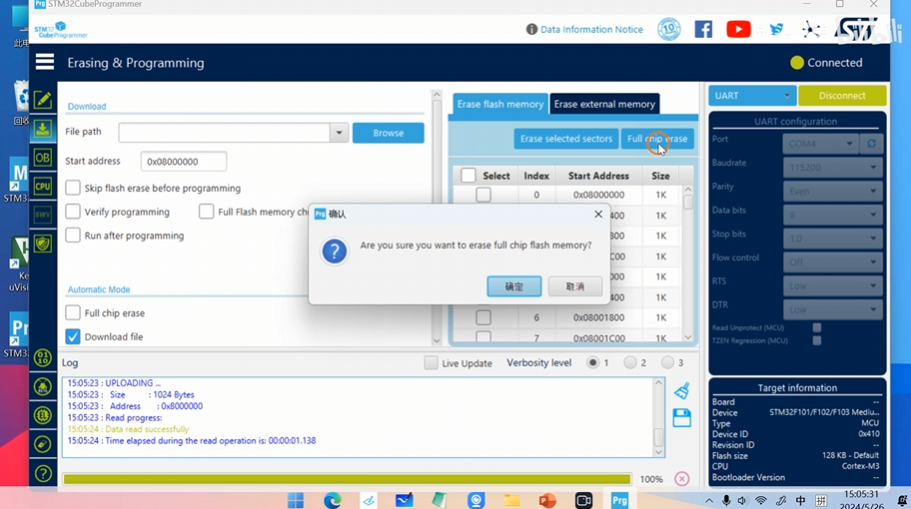Open PowerPoint from the taskbar
Image resolution: width=911 pixels, height=509 pixels.
(547, 500)
